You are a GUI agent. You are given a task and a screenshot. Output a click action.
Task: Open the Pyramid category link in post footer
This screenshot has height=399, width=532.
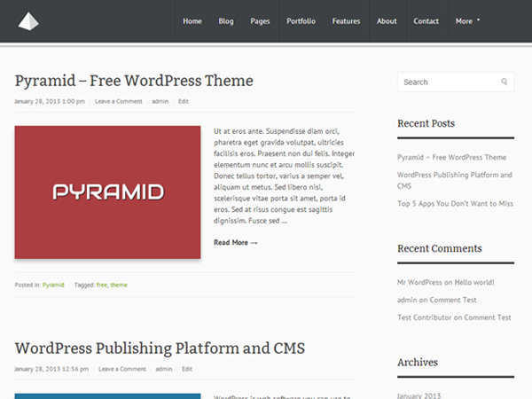(x=53, y=286)
